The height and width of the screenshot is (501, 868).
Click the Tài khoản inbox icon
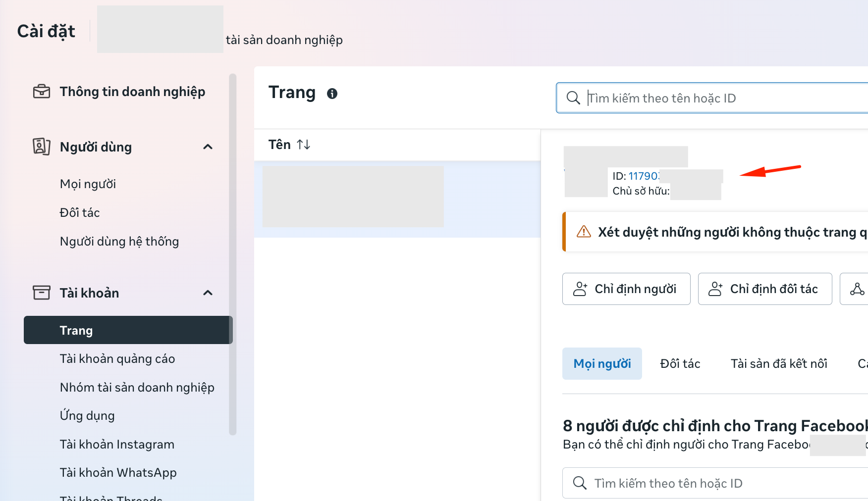(x=42, y=292)
